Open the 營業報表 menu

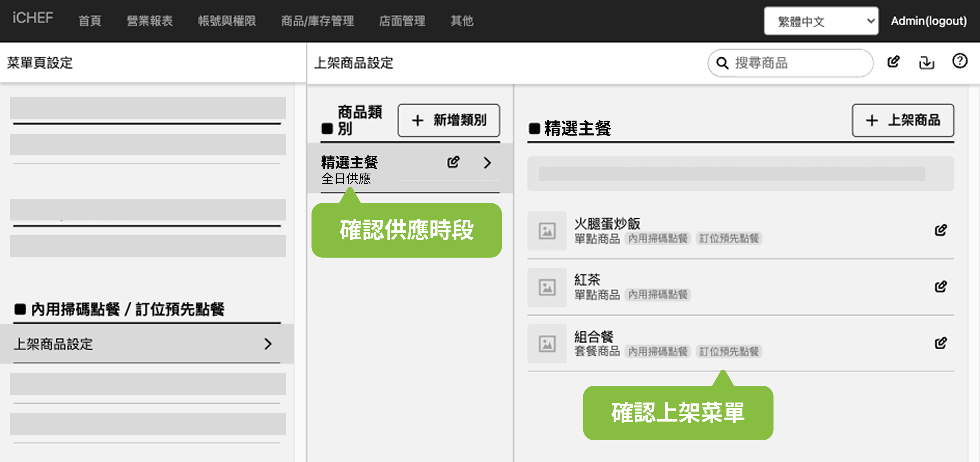(149, 21)
